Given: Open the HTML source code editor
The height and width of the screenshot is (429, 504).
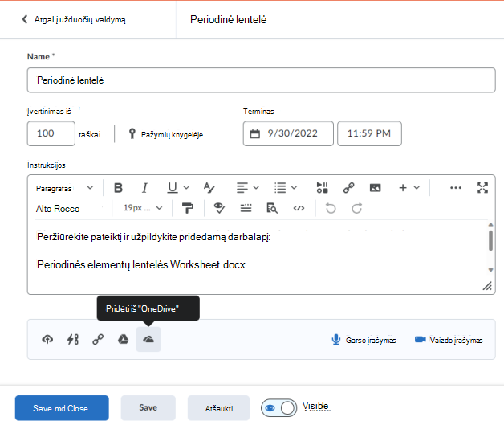Looking at the screenshot, I should point(299,208).
